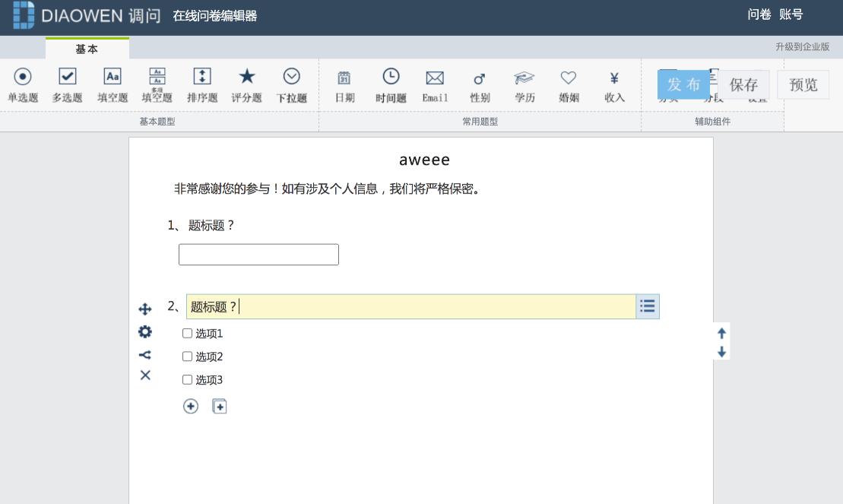Click the answer input box under question 1
Image resolution: width=843 pixels, height=504 pixels.
click(x=258, y=254)
